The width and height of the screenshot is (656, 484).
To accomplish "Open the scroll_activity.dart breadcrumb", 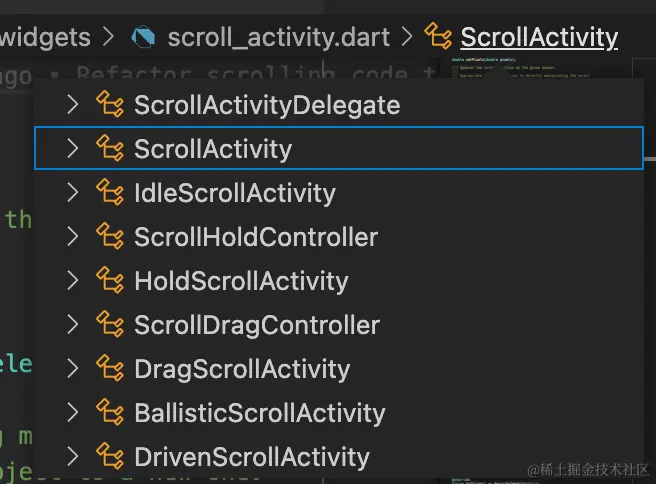I will pyautogui.click(x=279, y=37).
